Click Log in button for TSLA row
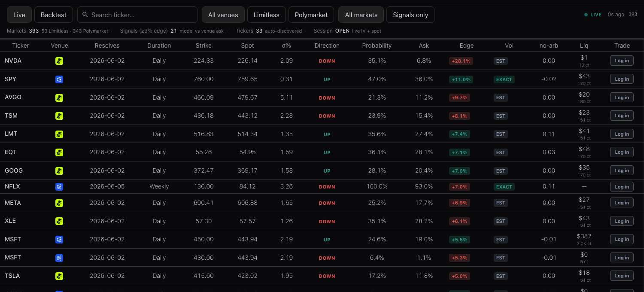Image resolution: width=644 pixels, height=292 pixels. coord(622,276)
